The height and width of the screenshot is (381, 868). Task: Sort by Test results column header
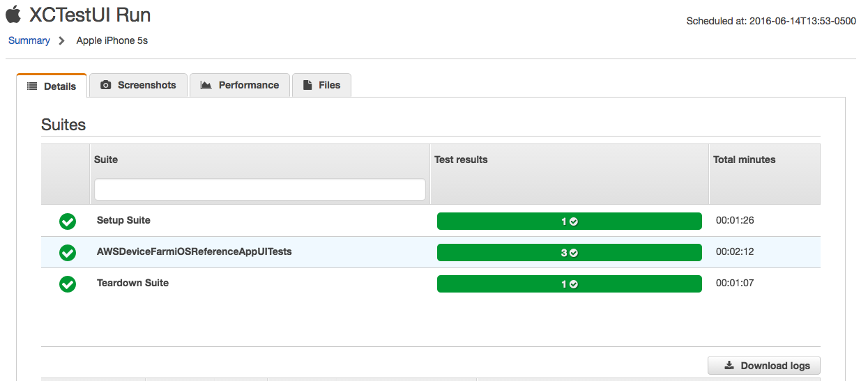point(461,160)
